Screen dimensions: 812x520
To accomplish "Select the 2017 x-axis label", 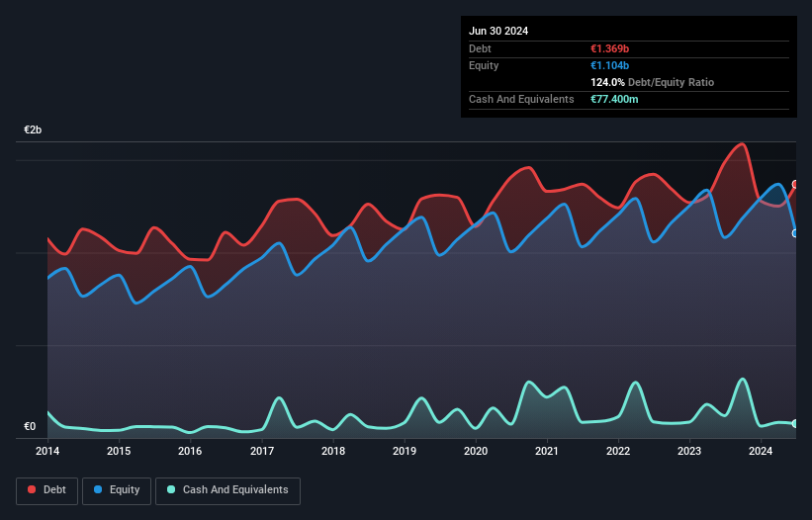I will [262, 451].
